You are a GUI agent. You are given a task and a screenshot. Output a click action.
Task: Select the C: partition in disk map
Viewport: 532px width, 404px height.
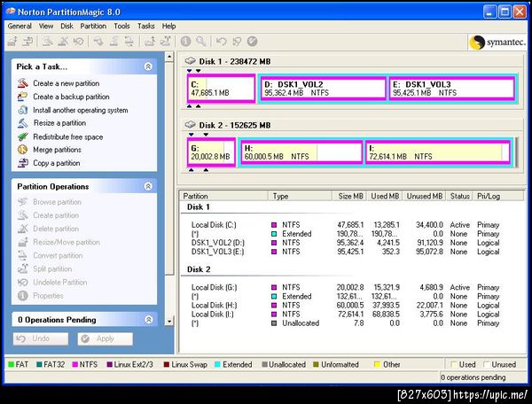coord(221,89)
